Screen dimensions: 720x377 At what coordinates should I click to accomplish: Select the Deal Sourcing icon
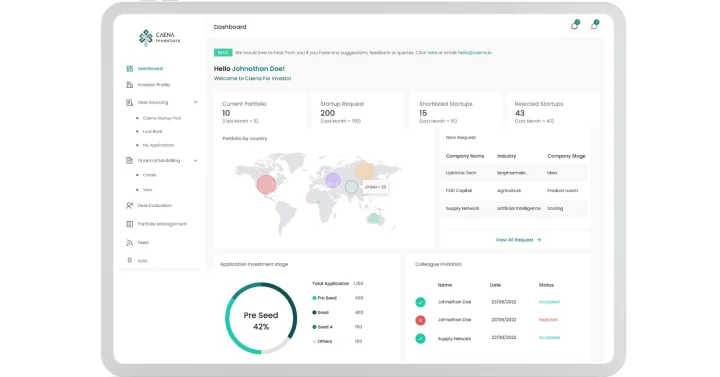[x=129, y=102]
